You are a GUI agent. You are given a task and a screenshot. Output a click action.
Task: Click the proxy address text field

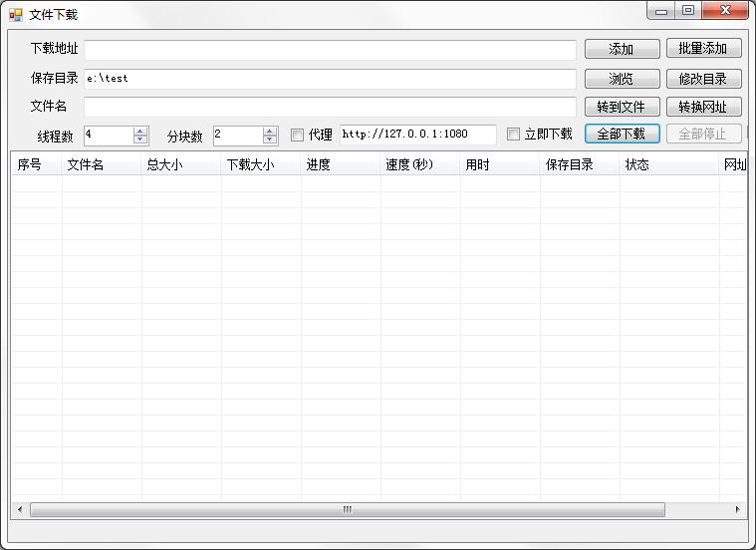click(417, 135)
